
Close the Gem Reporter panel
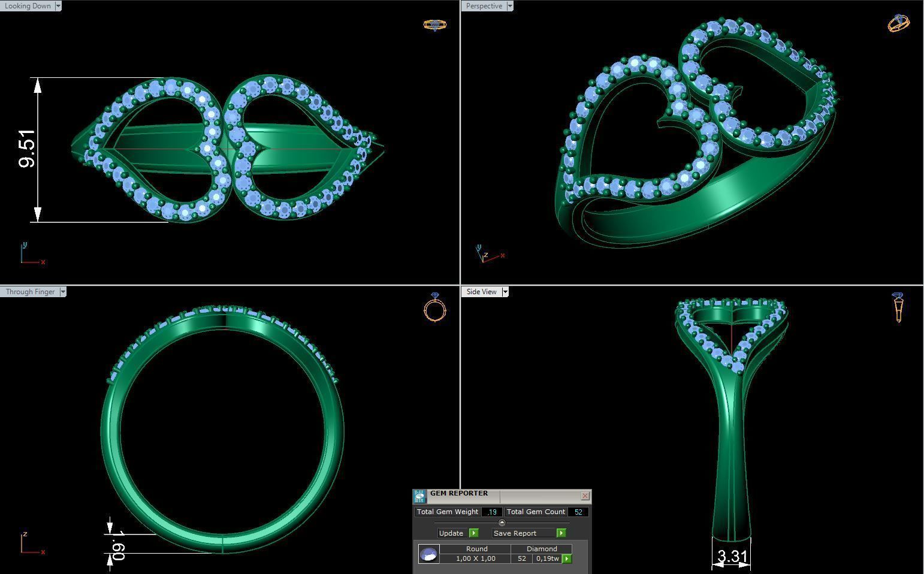pos(585,496)
